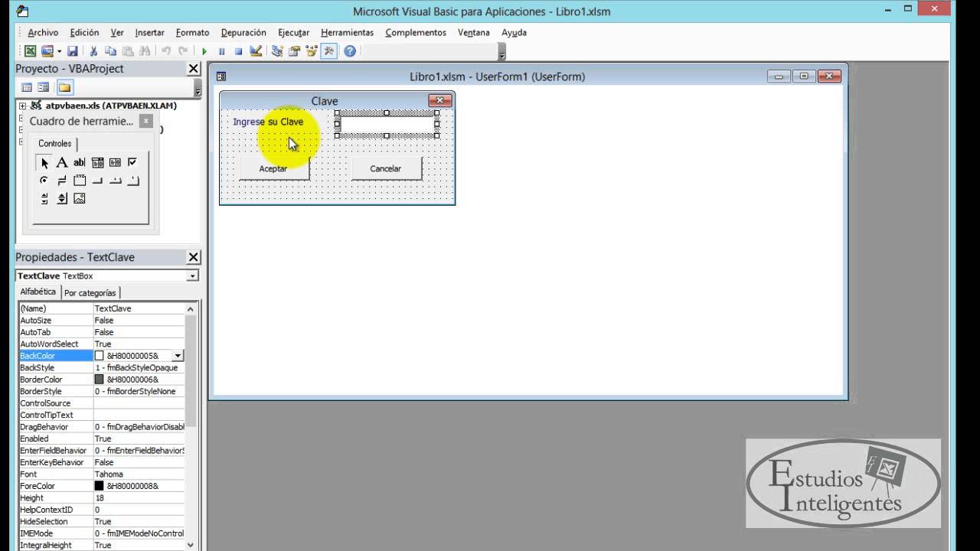Expand the atpvbaen.xls project node

point(22,106)
